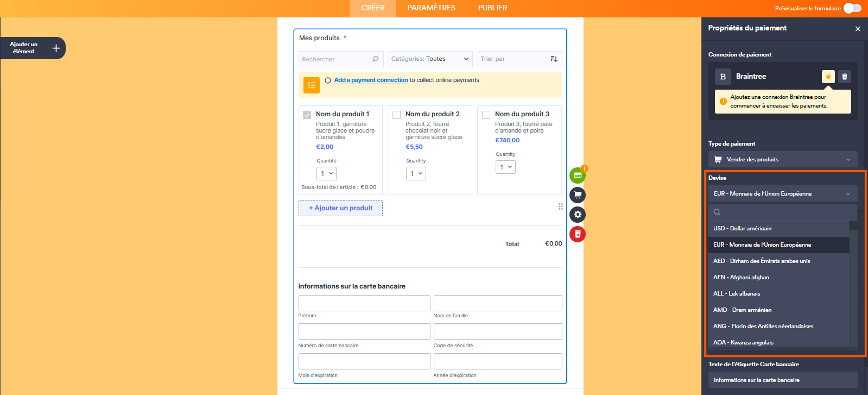Image resolution: width=868 pixels, height=395 pixels.
Task: Select AMD - Dram arménien currency
Action: pos(778,310)
